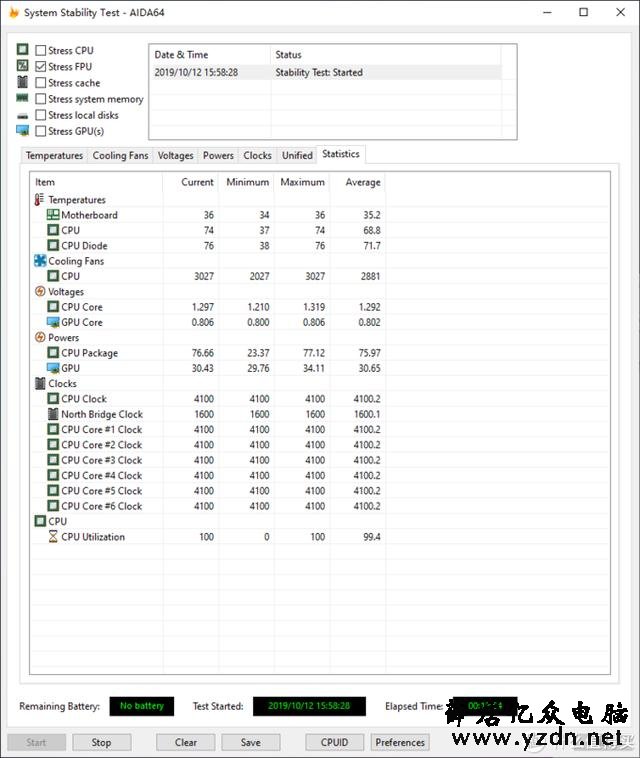640x758 pixels.
Task: Click the CPU Core #6 Clock icon
Action: (x=53, y=506)
